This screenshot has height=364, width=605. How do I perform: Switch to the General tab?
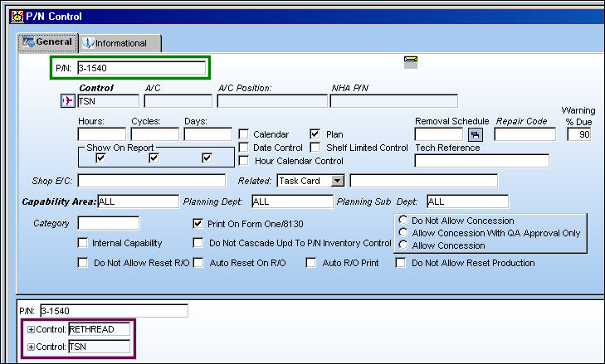click(47, 42)
